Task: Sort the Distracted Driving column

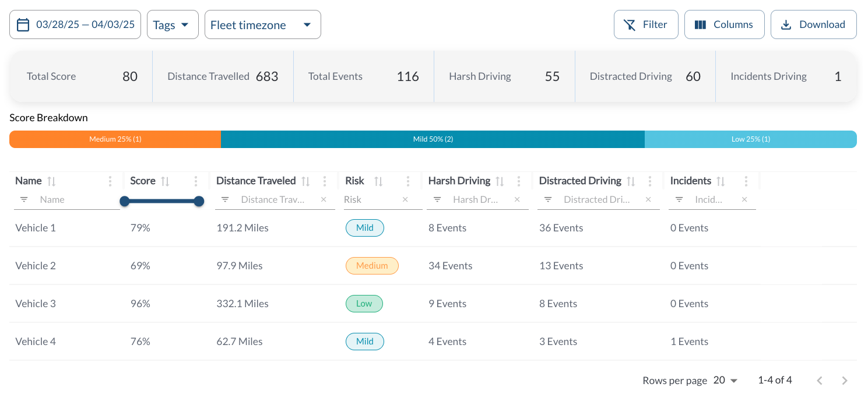Action: tap(631, 181)
